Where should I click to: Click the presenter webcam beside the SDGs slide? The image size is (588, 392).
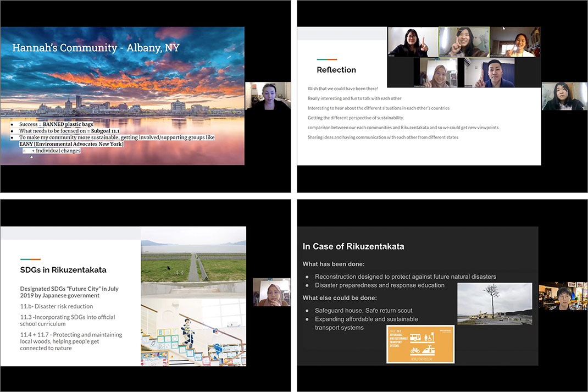[271, 292]
